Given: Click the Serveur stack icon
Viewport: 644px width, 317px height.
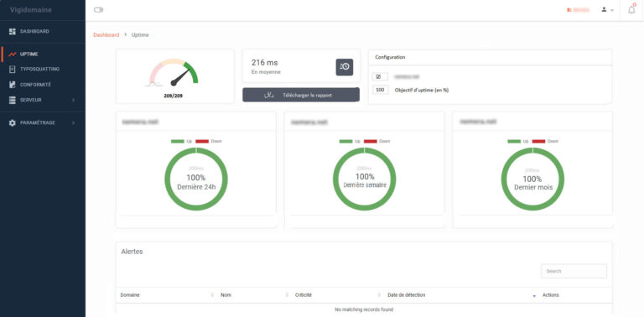Looking at the screenshot, I should [x=12, y=100].
